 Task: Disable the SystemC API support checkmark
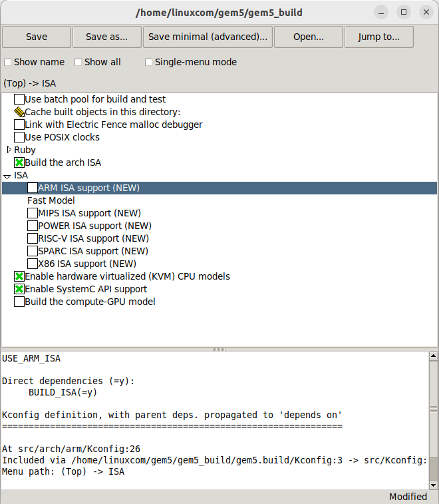pos(19,289)
